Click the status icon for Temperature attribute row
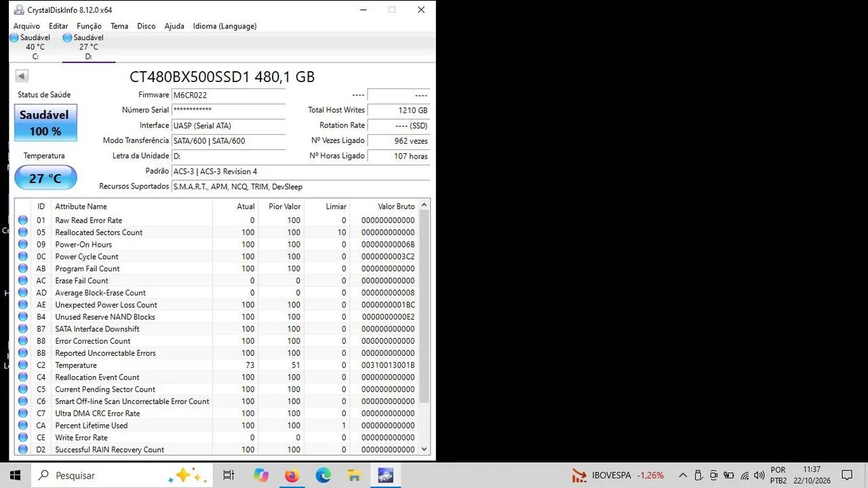 [23, 365]
